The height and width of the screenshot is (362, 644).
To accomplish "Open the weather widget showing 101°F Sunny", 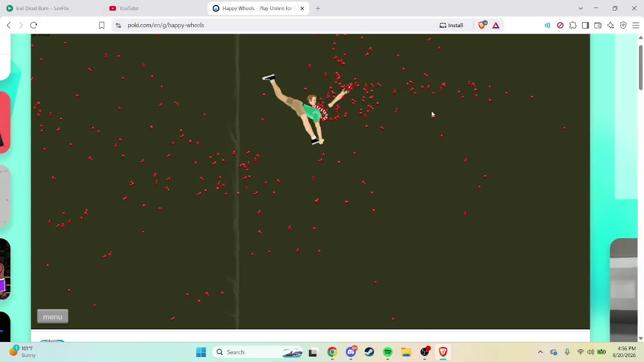I will 23,351.
